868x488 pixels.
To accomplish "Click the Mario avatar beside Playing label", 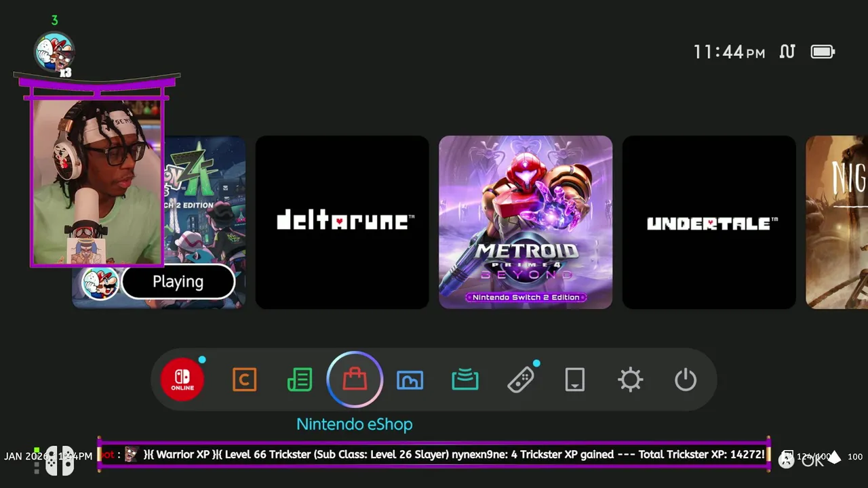I will pos(100,283).
